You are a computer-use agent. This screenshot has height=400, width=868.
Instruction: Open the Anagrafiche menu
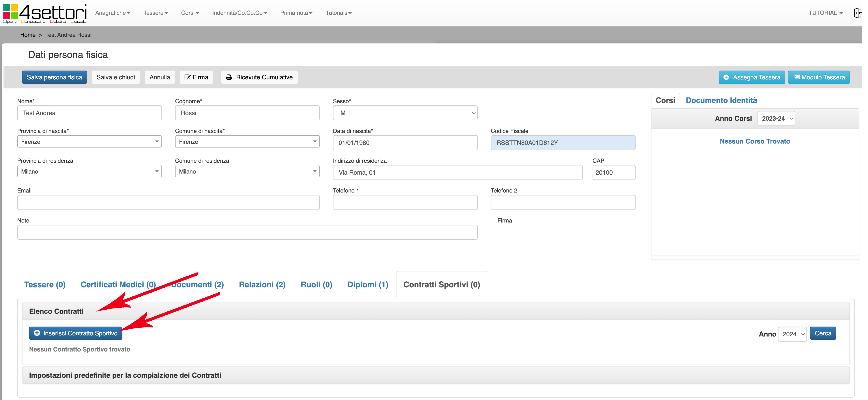pos(112,13)
